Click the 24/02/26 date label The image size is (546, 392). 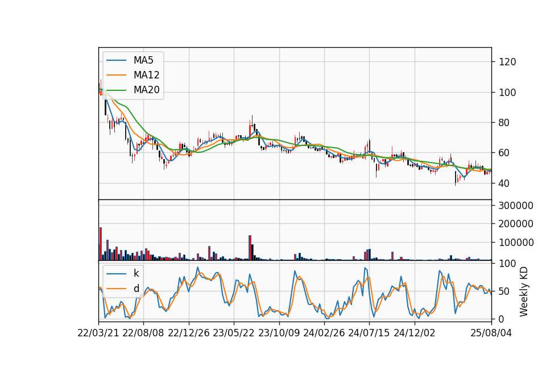pyautogui.click(x=324, y=333)
